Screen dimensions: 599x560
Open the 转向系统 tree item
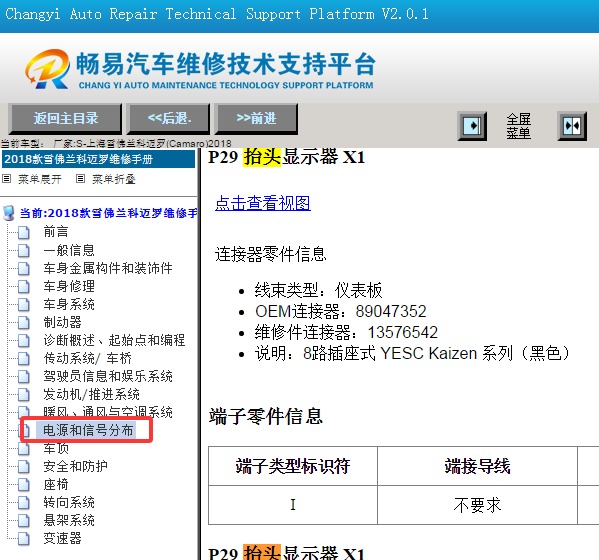point(69,502)
